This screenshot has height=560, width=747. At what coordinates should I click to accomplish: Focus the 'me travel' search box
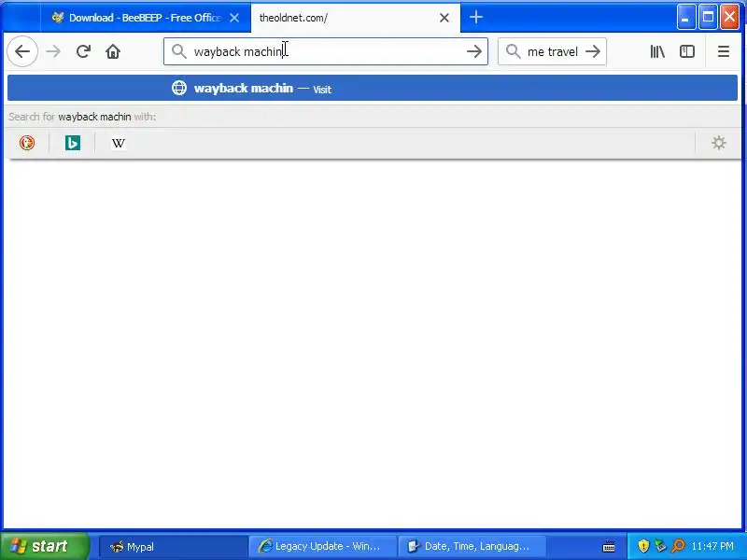tap(552, 51)
